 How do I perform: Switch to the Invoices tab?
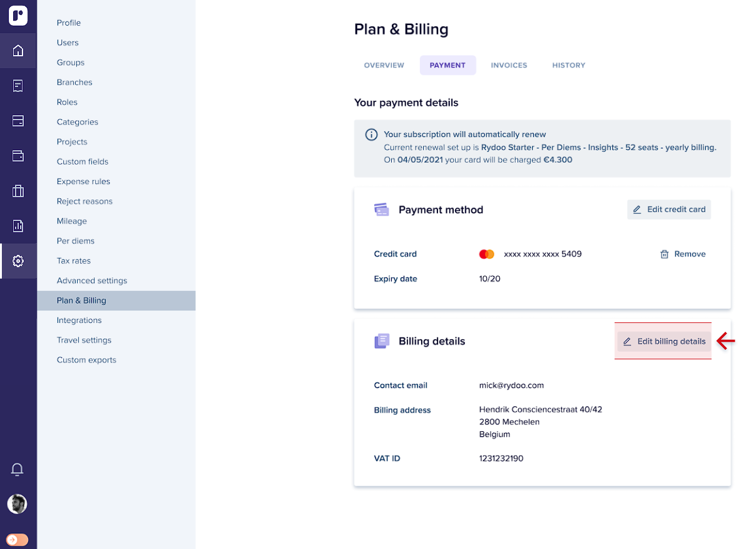pos(509,65)
